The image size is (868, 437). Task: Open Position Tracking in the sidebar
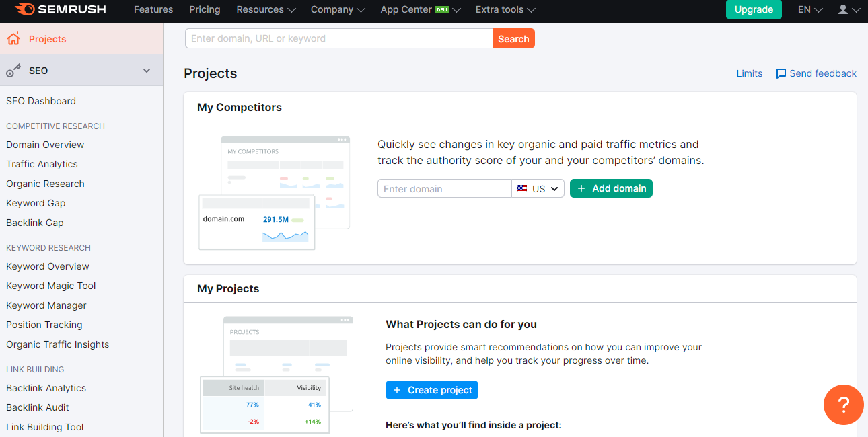pyautogui.click(x=44, y=325)
